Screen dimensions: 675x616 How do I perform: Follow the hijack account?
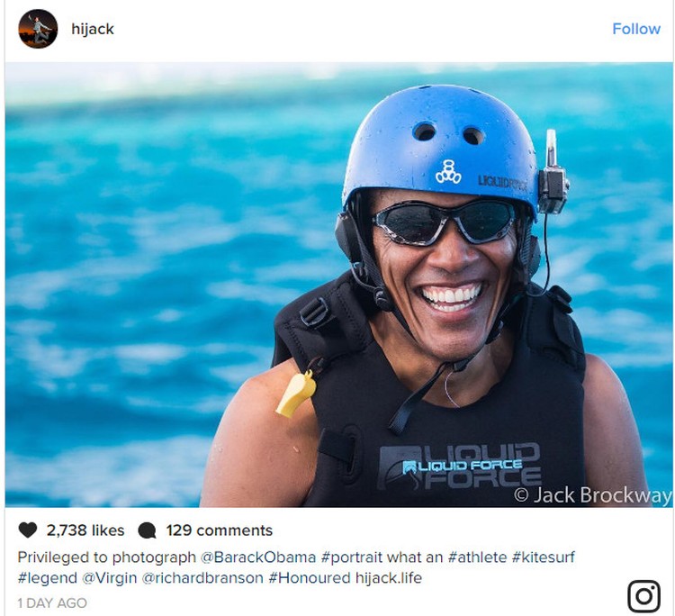(636, 29)
